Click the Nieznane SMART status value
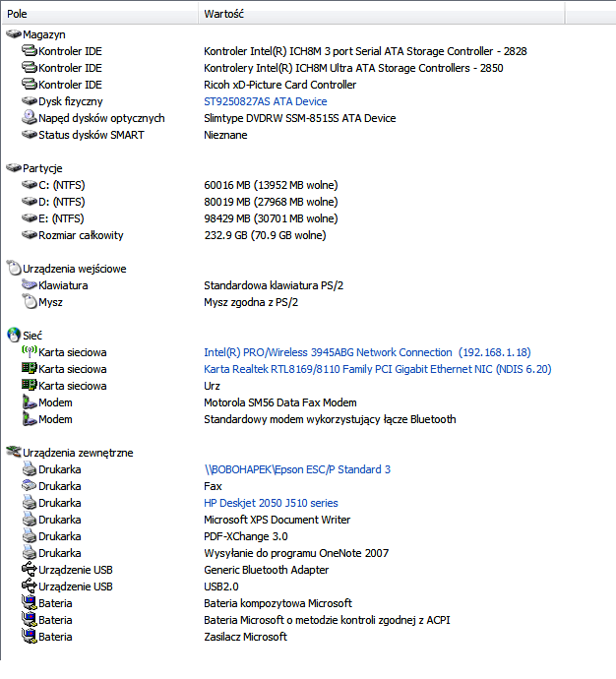Screen dimensions: 616x679 225,135
